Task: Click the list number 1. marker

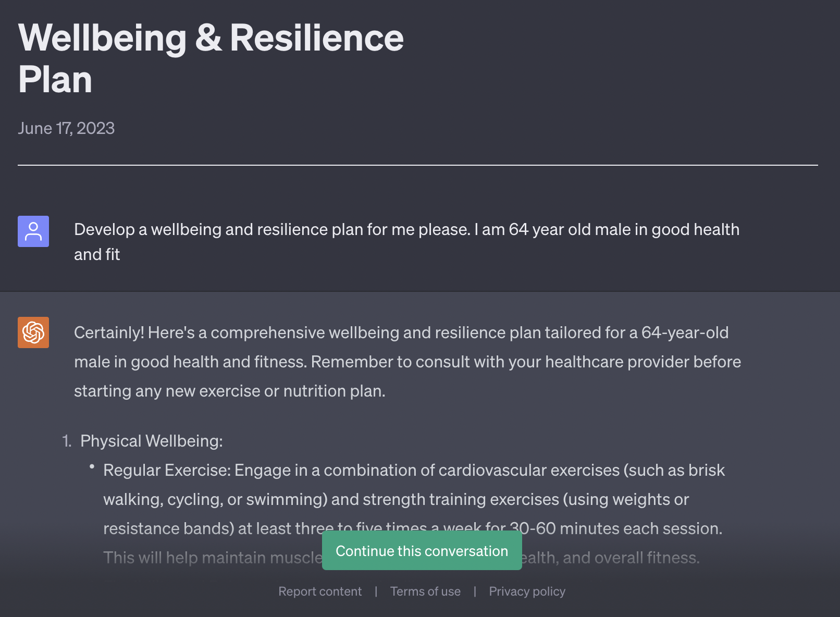Action: coord(67,441)
